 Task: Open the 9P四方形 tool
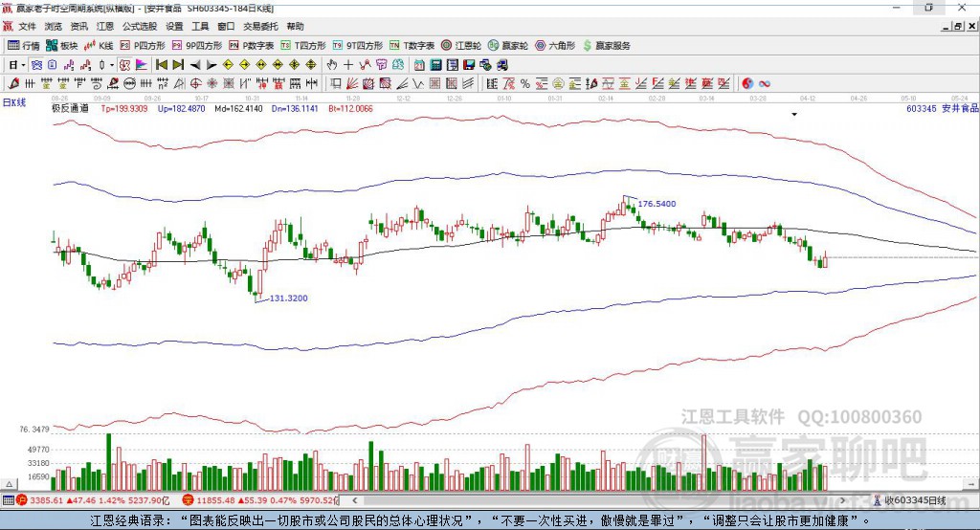point(197,46)
